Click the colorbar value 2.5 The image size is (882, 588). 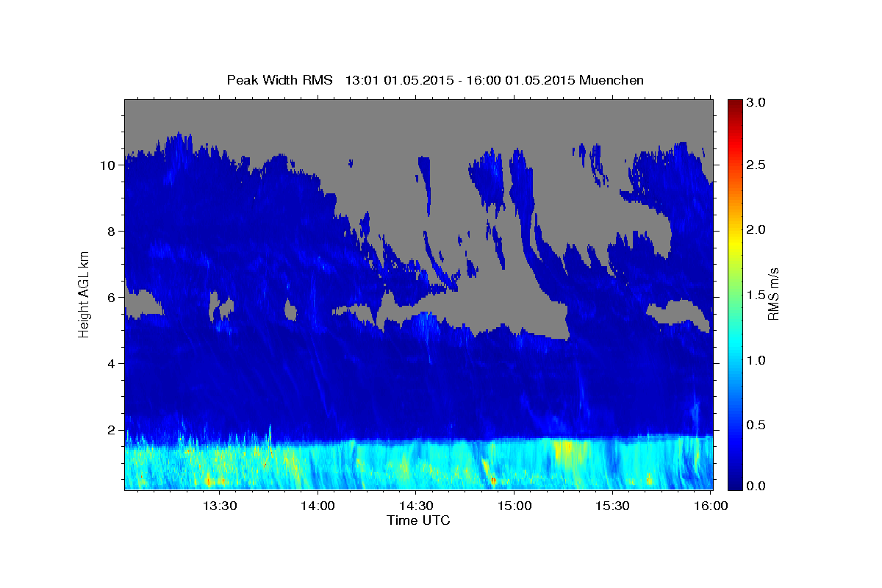point(757,165)
